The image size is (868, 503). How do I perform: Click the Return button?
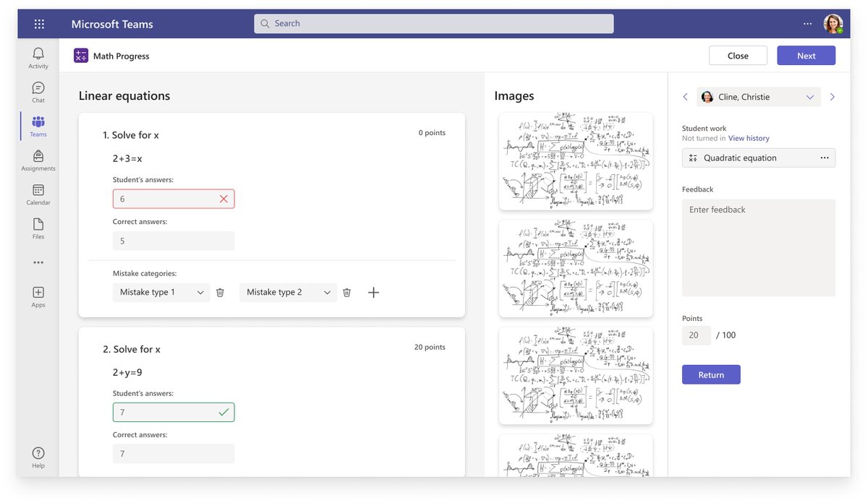[x=711, y=374]
